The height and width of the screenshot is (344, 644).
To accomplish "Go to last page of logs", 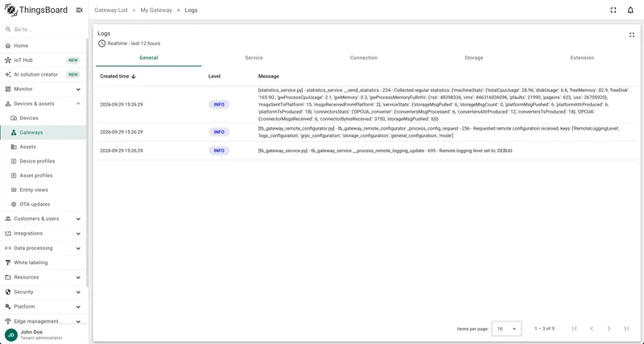I will 626,329.
